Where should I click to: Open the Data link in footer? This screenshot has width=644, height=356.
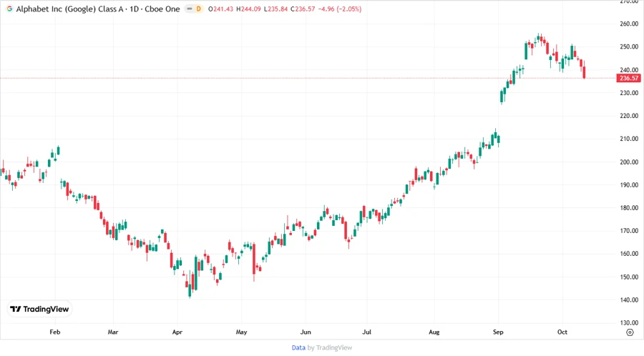298,347
